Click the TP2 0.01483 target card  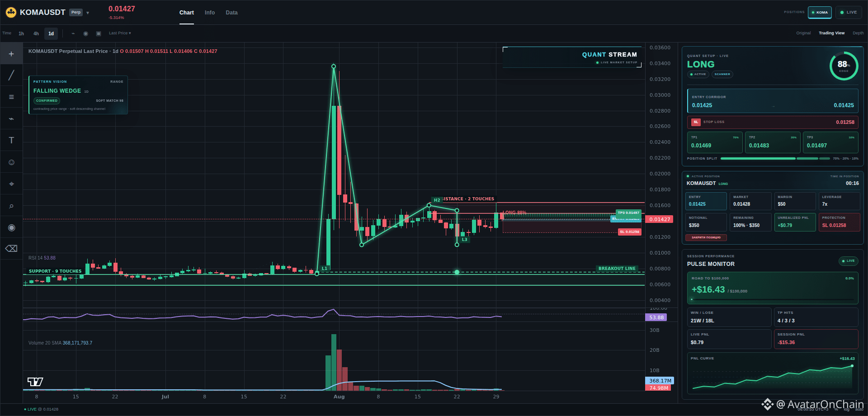[x=773, y=142]
